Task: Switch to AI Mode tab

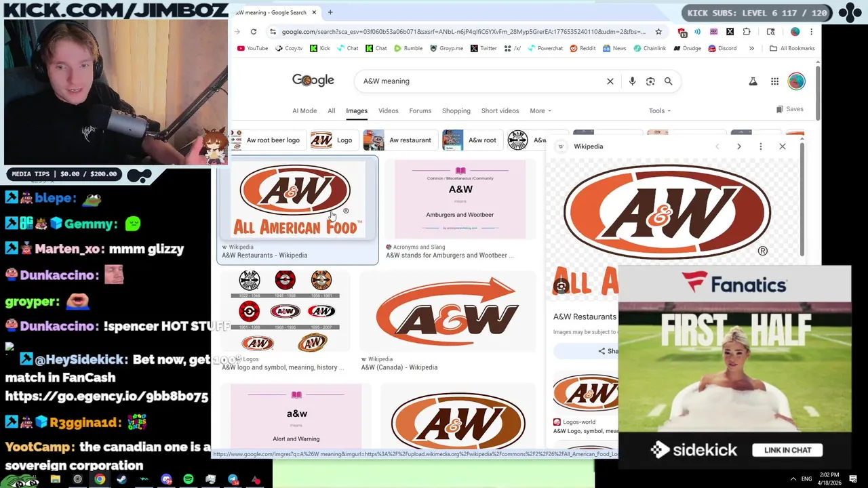Action: pyautogui.click(x=304, y=110)
